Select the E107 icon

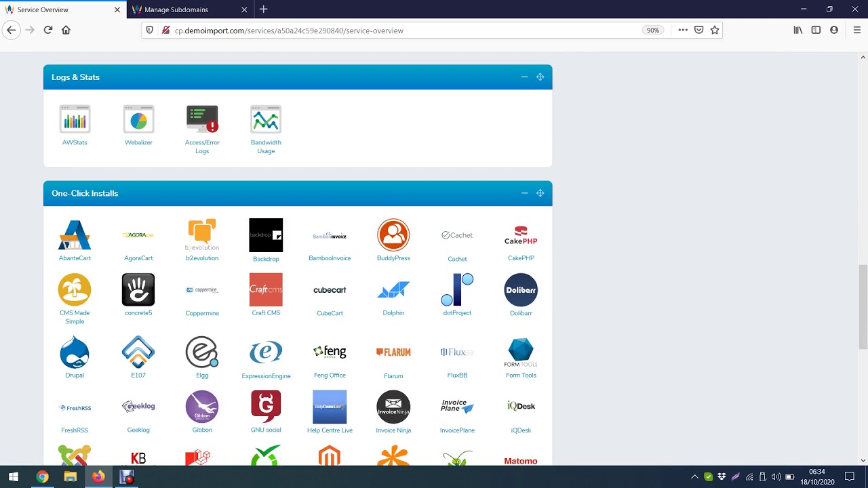pyautogui.click(x=138, y=352)
